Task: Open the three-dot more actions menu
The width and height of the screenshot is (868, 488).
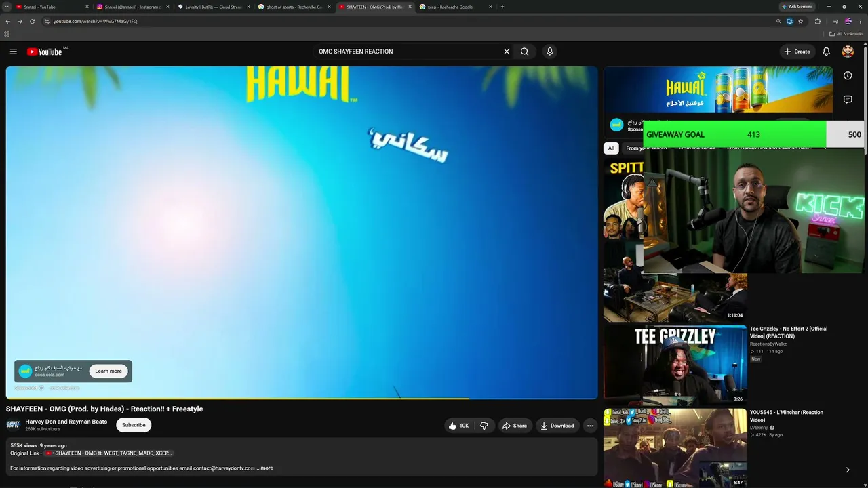Action: click(x=590, y=426)
